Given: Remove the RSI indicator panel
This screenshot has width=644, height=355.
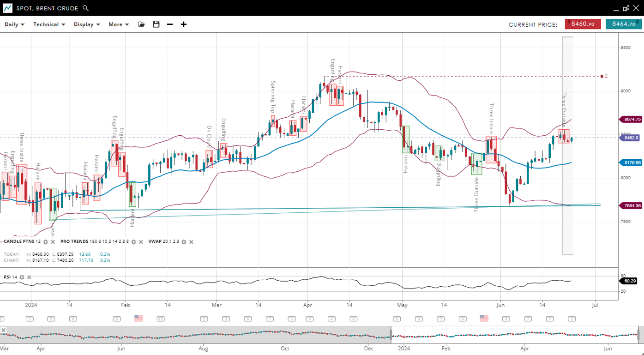Looking at the screenshot, I should point(29,277).
